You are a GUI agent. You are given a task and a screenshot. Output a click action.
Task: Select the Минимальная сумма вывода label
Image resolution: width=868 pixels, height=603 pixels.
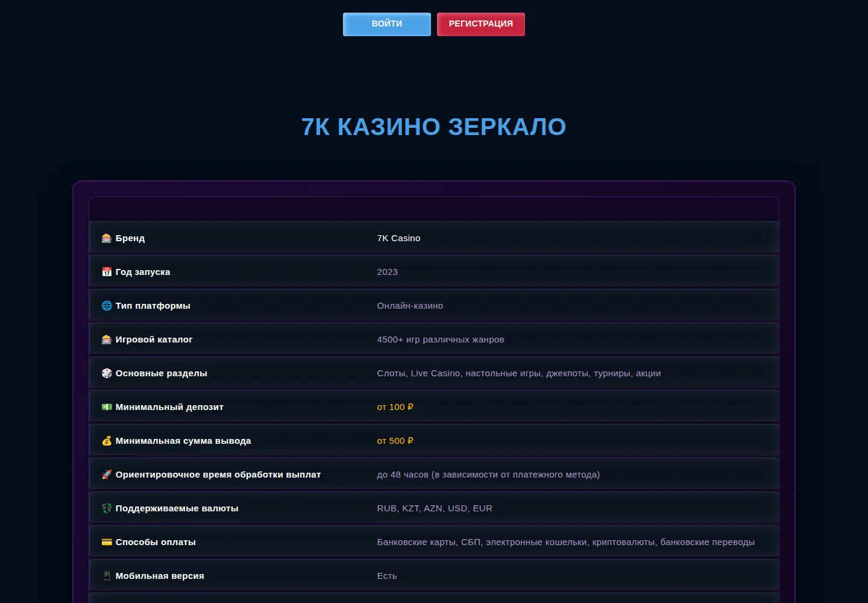click(x=183, y=441)
